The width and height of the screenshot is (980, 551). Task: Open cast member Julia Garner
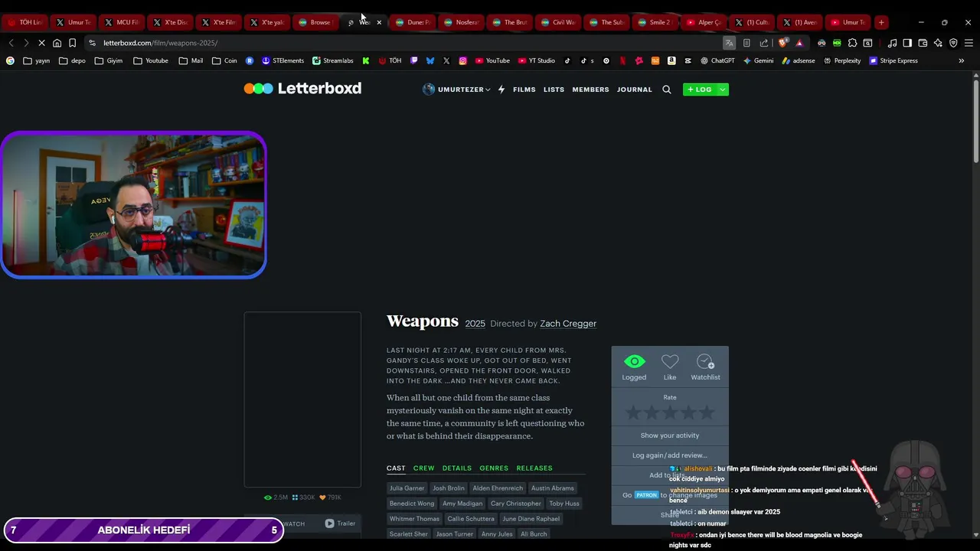[407, 488]
